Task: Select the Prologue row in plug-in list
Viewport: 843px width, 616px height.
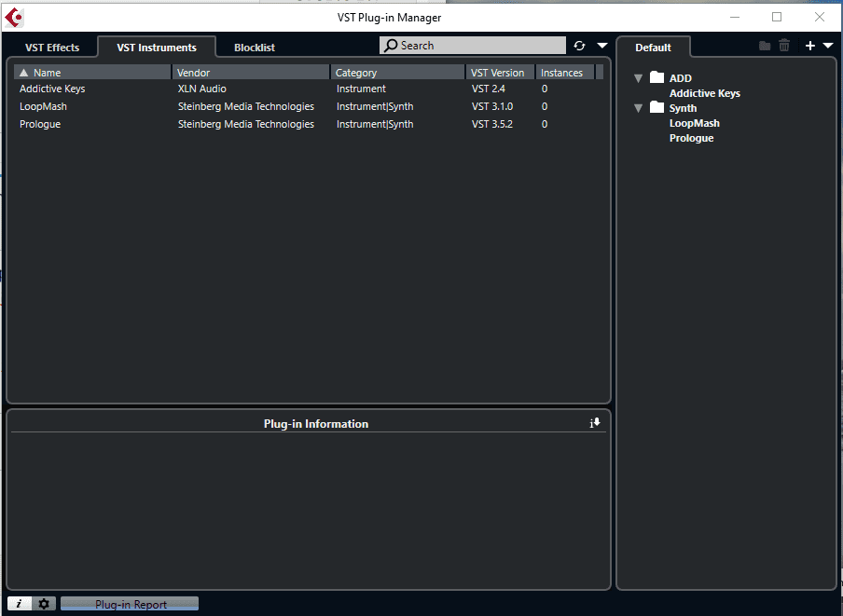Action: click(x=307, y=124)
